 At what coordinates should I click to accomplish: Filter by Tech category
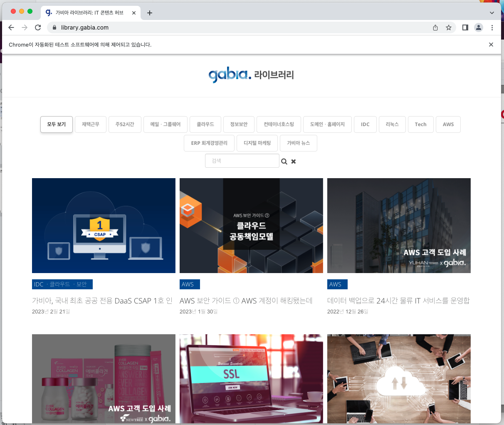pos(420,124)
